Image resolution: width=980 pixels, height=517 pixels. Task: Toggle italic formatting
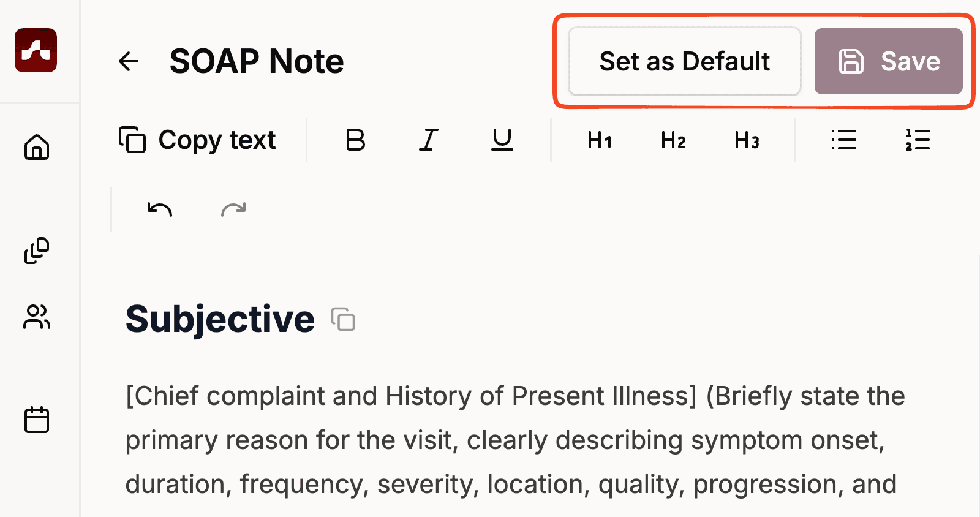pyautogui.click(x=429, y=140)
